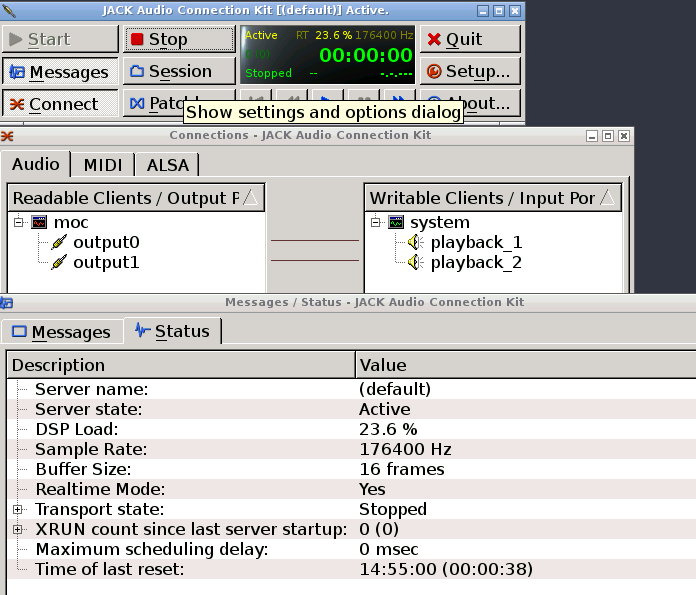Click the Messages button icon
This screenshot has width=696, height=595.
[17, 72]
